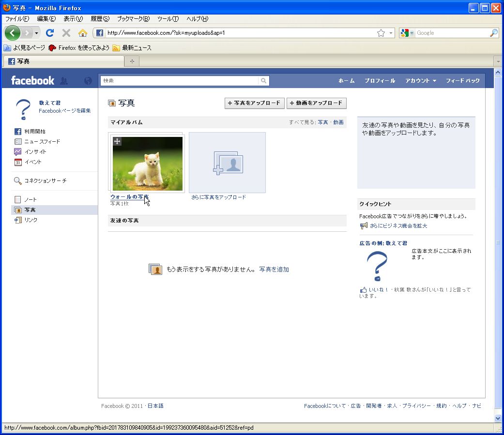Click the question mark profile picture in sidebar
Screen dimensions: 504x435
pos(23,109)
